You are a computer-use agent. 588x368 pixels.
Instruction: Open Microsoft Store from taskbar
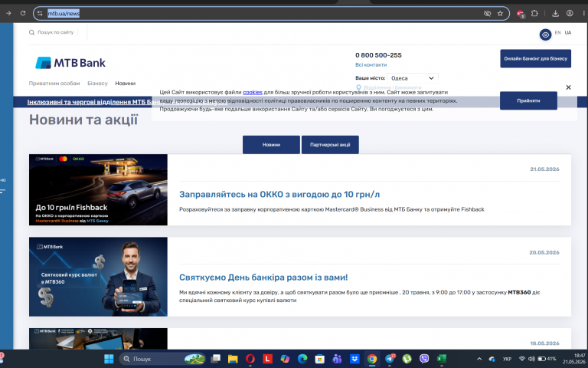(319, 359)
